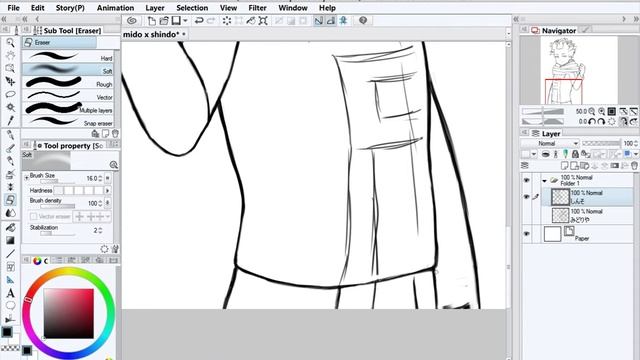640x360 pixels.
Task: Choose the Snap eraser sub tool
Action: 68,122
